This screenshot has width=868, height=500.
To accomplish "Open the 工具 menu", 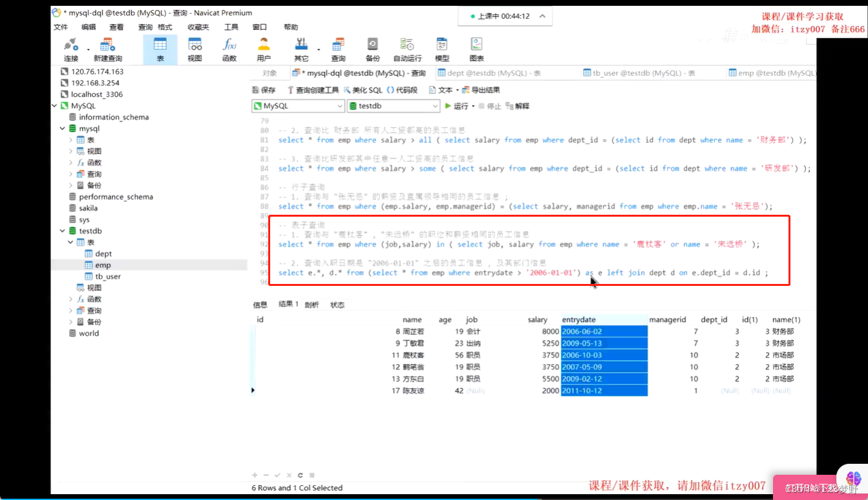I will 231,27.
